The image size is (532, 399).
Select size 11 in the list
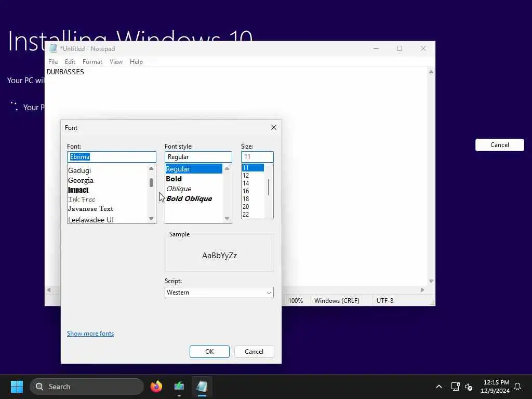point(252,168)
